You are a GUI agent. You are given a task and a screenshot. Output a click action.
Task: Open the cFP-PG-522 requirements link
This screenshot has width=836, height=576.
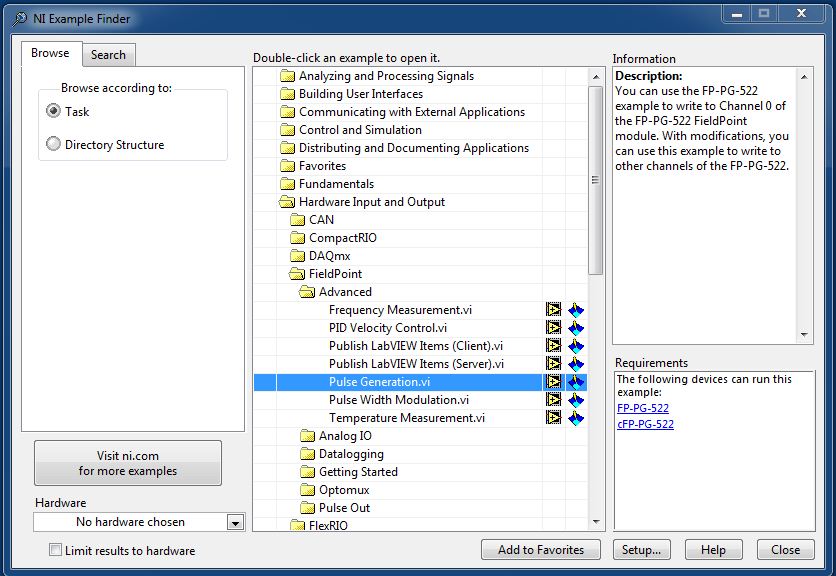(x=645, y=424)
